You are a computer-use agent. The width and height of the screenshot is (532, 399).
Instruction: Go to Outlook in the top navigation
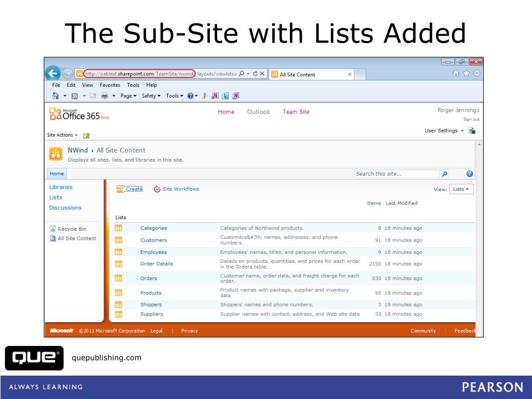pos(259,112)
